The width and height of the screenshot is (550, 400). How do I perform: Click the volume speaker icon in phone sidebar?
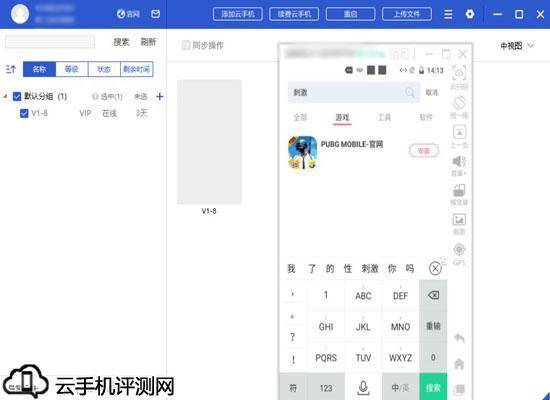(459, 161)
